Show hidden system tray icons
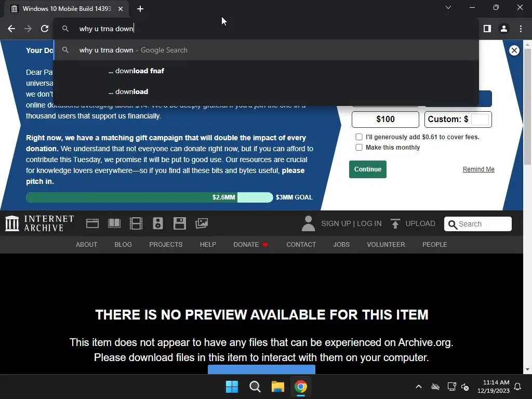 419,387
